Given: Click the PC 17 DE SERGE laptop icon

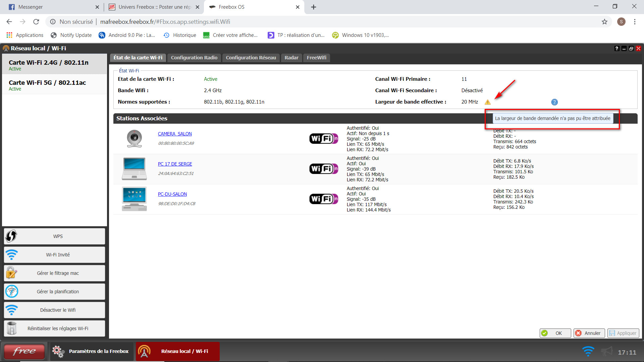Looking at the screenshot, I should (134, 169).
